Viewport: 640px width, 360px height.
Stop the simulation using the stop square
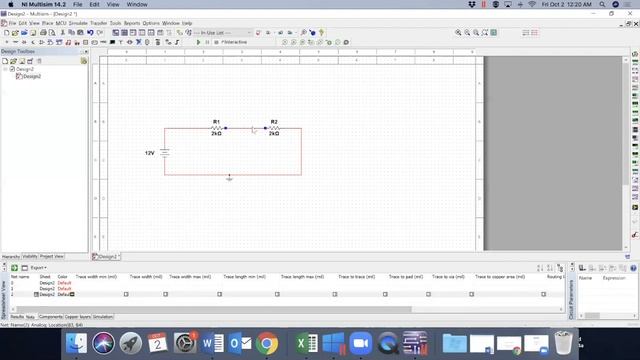[216, 42]
